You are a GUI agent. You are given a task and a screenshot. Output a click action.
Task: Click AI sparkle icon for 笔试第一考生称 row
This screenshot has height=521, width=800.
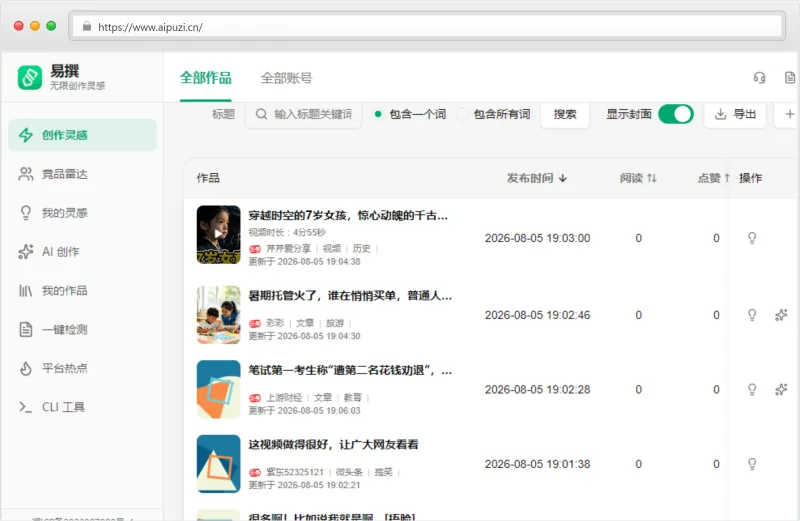coord(781,389)
